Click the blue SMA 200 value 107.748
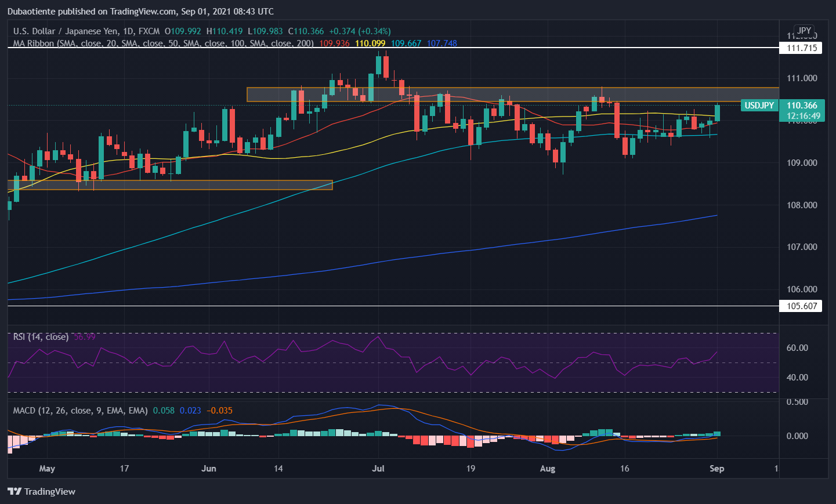 [442, 43]
